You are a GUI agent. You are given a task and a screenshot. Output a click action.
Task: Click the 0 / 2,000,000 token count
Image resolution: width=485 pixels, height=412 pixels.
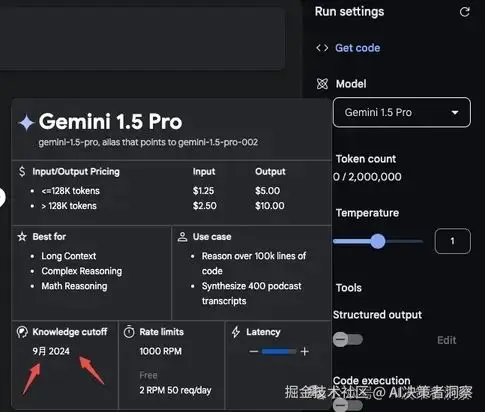click(367, 177)
